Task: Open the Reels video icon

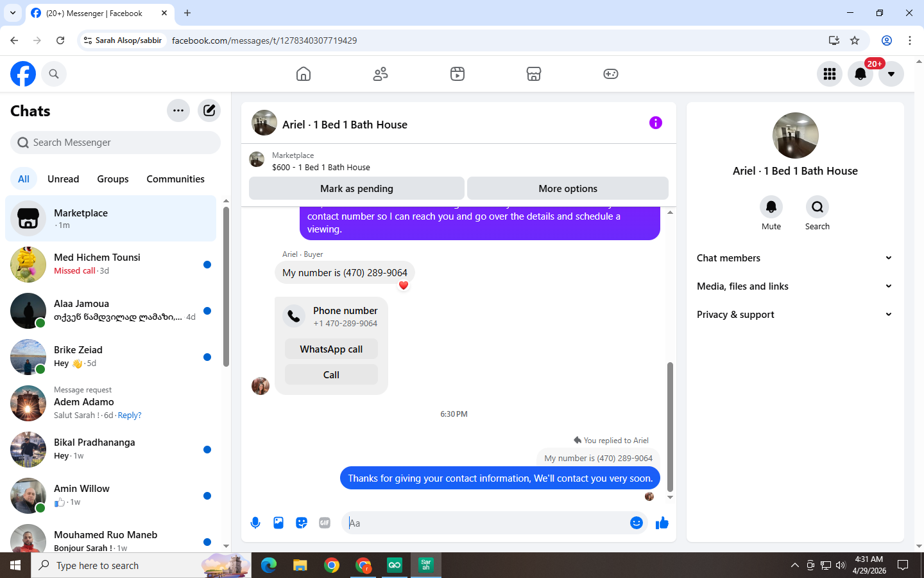Action: pyautogui.click(x=458, y=74)
